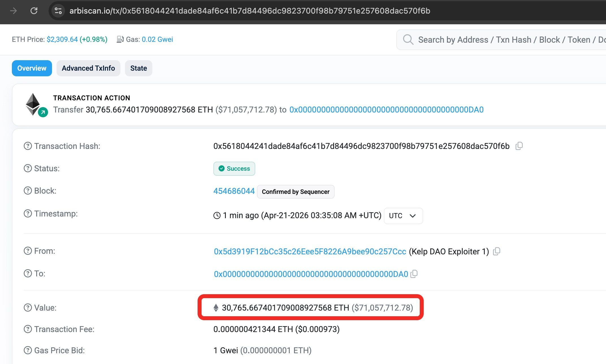The width and height of the screenshot is (606, 364).
Task: Click the gas pump icon near Gas price
Action: click(x=120, y=39)
